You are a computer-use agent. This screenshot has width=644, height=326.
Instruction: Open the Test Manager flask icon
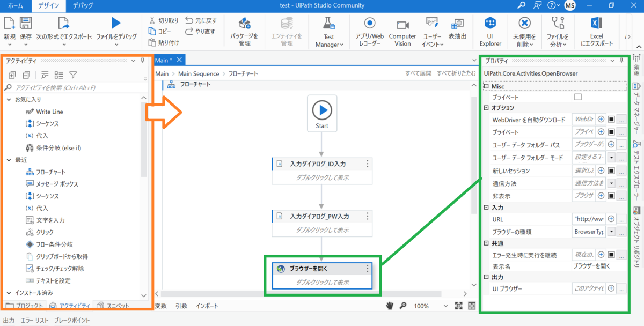(328, 23)
